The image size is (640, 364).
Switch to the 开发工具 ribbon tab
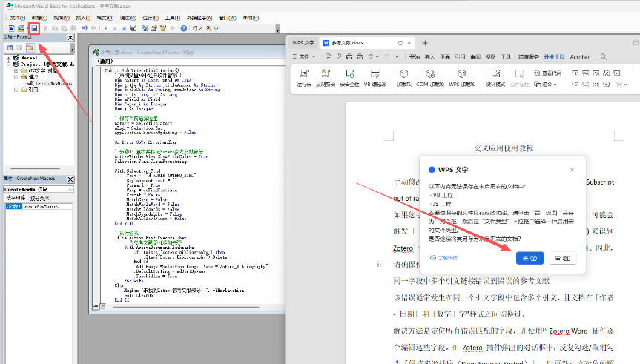[554, 56]
